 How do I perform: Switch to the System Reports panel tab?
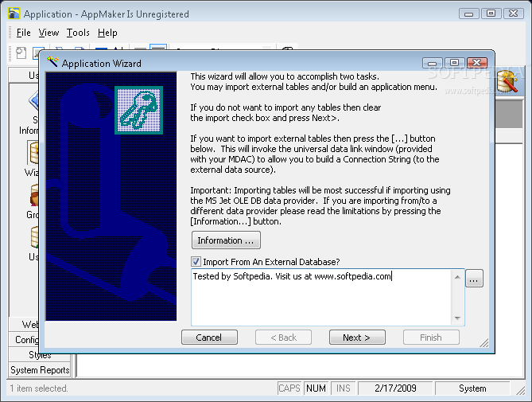(x=40, y=370)
